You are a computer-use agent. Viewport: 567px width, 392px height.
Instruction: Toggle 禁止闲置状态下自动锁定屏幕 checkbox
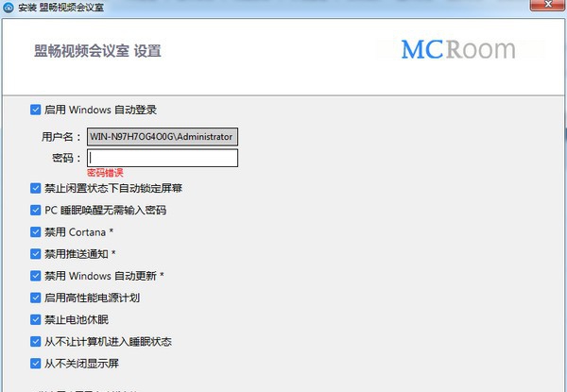pos(36,188)
